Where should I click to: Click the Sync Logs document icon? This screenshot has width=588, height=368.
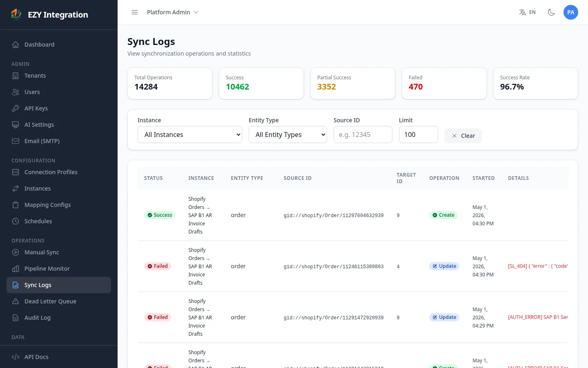coord(16,285)
